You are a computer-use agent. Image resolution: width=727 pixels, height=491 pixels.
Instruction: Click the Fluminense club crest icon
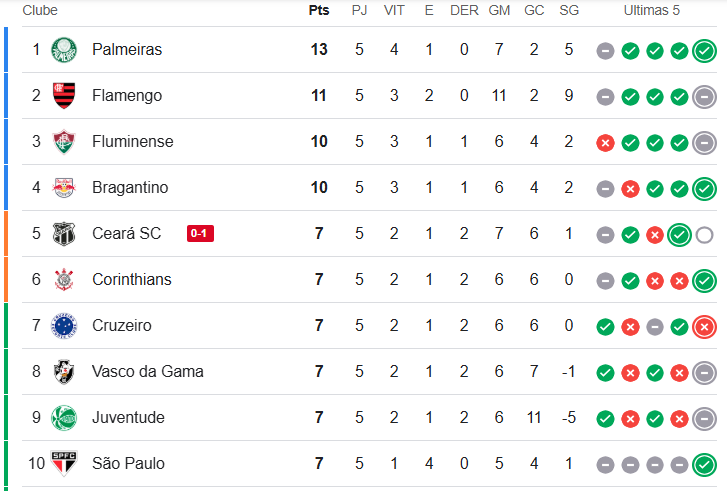(64, 142)
